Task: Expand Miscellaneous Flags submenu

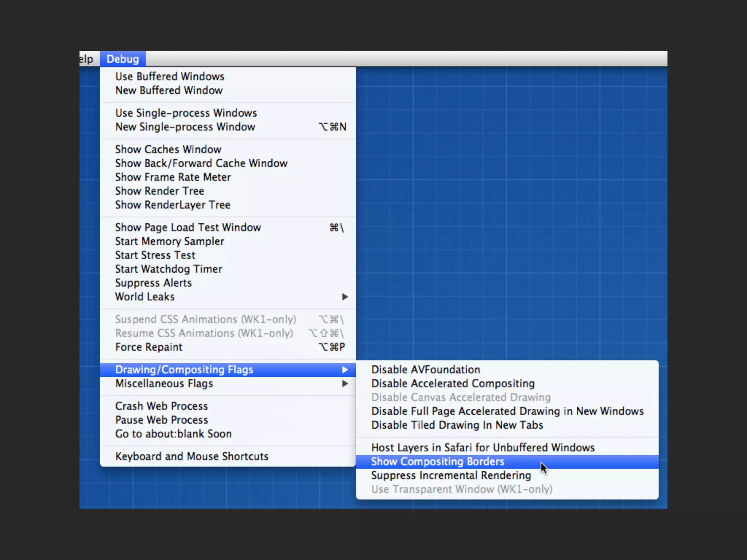Action: (164, 384)
